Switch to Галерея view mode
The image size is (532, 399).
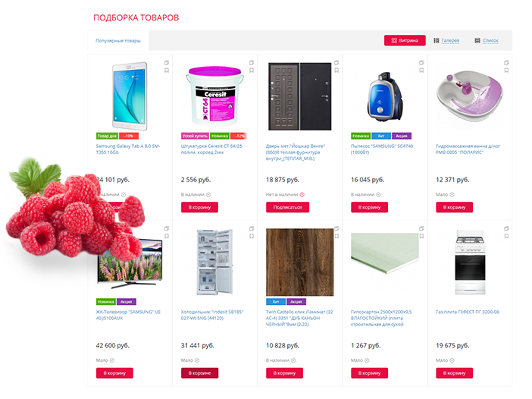tap(446, 40)
